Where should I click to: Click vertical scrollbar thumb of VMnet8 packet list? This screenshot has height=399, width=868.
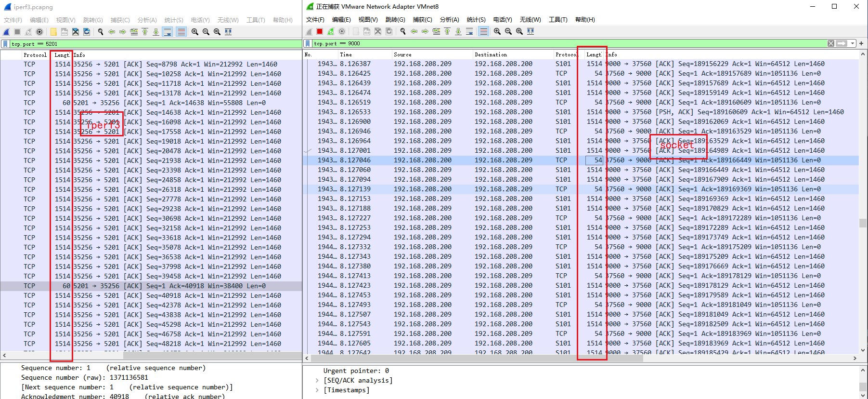[863, 223]
